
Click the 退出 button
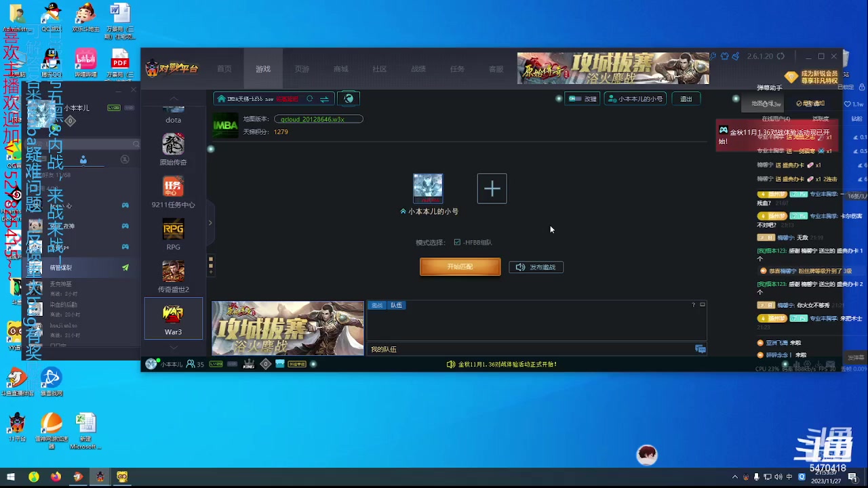pyautogui.click(x=686, y=99)
